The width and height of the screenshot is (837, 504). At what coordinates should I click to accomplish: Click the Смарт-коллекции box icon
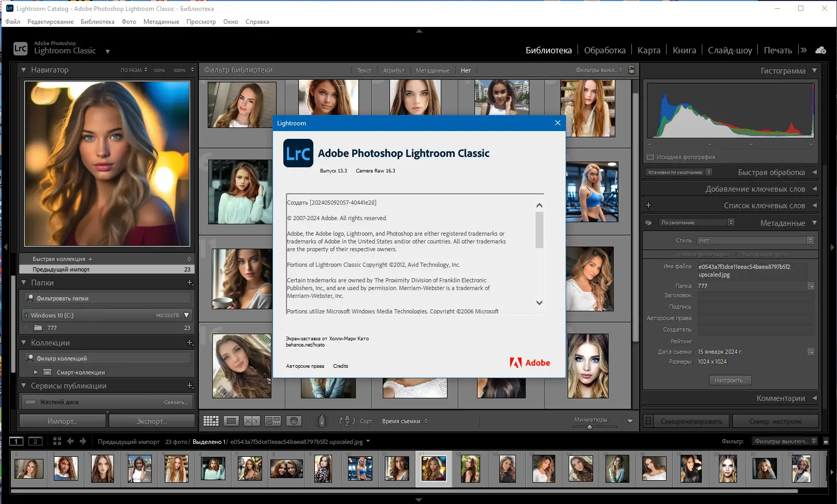47,372
